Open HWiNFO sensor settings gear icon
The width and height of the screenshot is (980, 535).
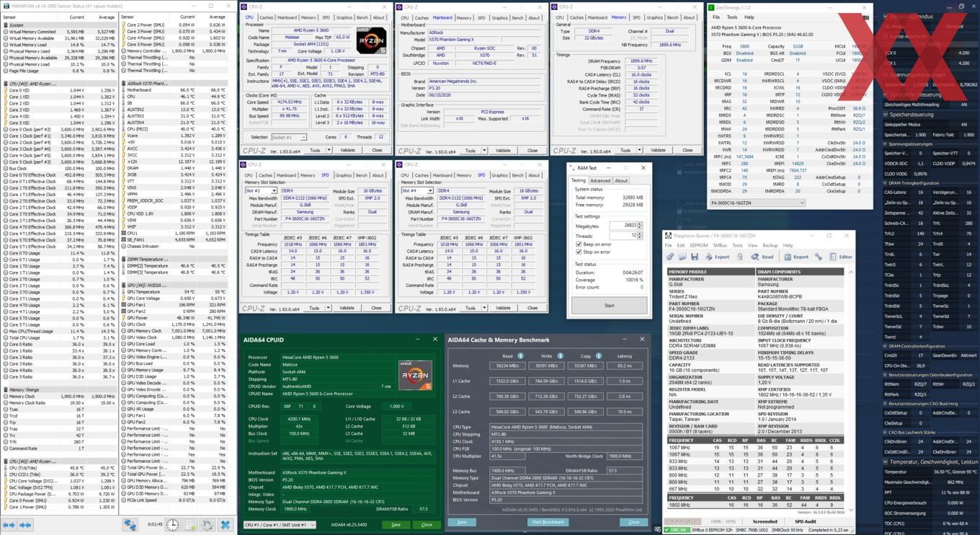coord(208,525)
